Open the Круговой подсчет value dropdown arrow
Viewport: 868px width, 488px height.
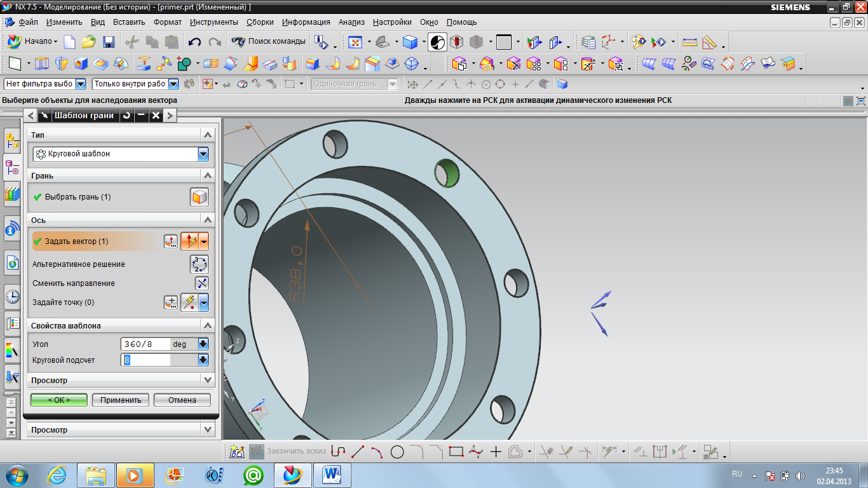pos(203,360)
